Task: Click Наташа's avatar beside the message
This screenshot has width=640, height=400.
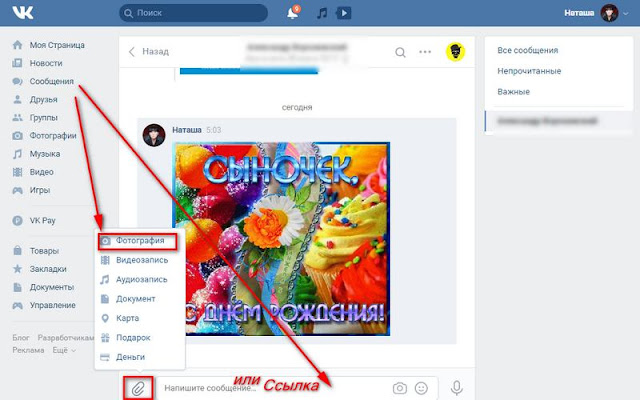Action: (x=154, y=135)
